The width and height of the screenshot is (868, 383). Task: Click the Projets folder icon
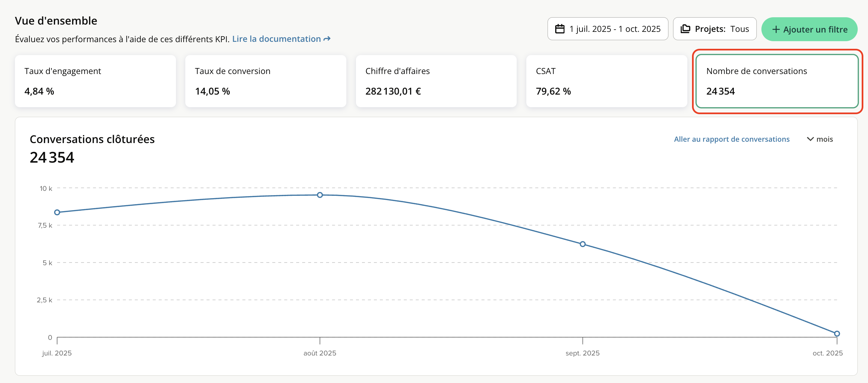(685, 29)
